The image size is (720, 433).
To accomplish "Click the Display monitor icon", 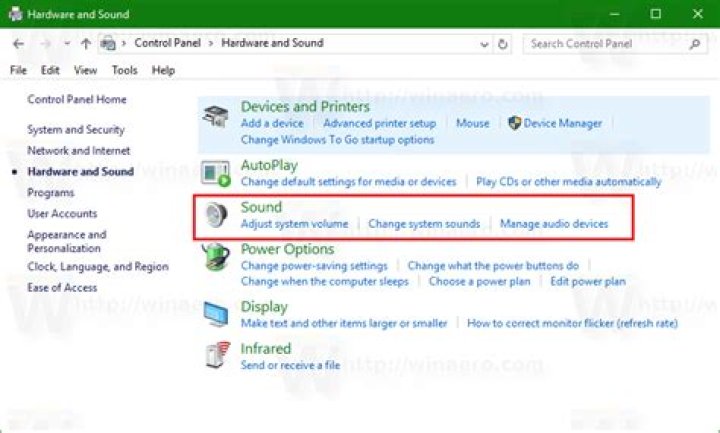I will (x=216, y=314).
